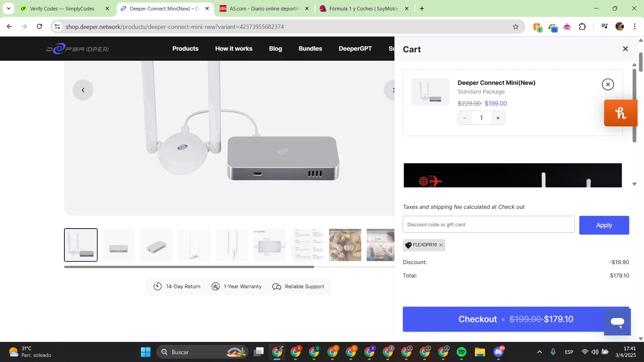Open DeeperGPT from navigation
The width and height of the screenshot is (644, 362).
coord(355,48)
